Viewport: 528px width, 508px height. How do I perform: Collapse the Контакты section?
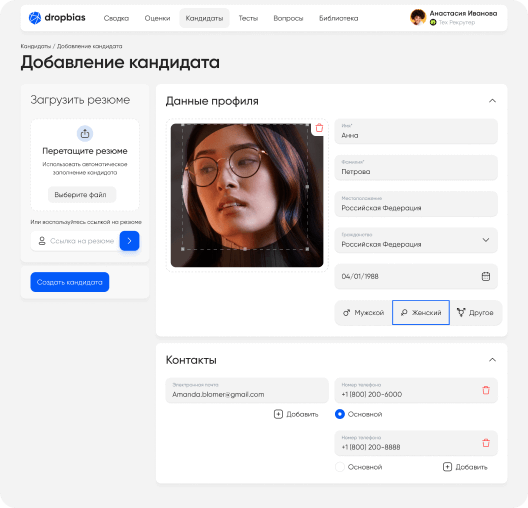click(492, 360)
